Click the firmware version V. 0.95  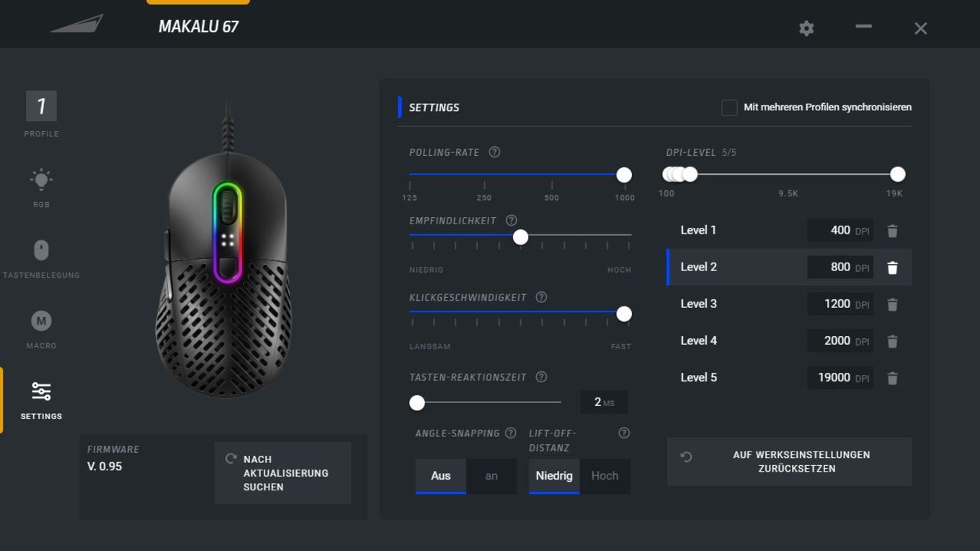coord(104,467)
